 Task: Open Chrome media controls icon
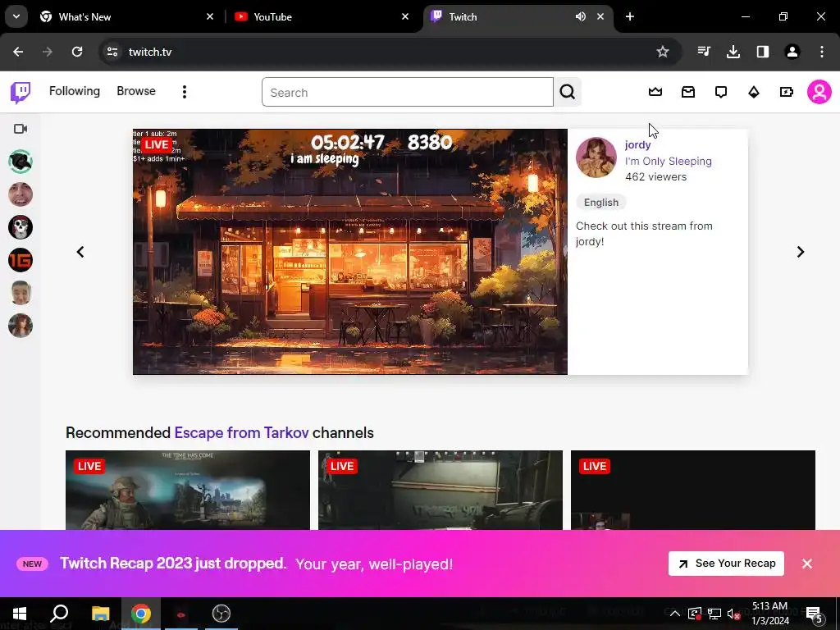704,52
